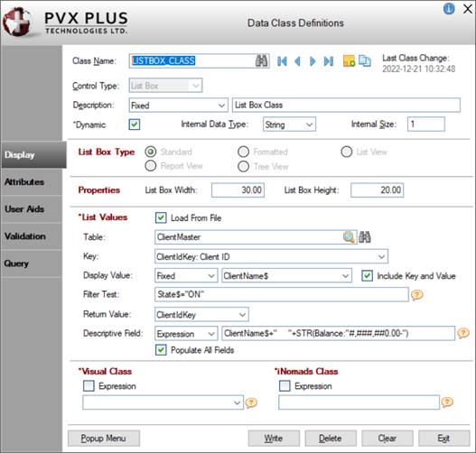Uncheck the Load From File checkbox
This screenshot has height=453, width=476.
pyautogui.click(x=161, y=217)
